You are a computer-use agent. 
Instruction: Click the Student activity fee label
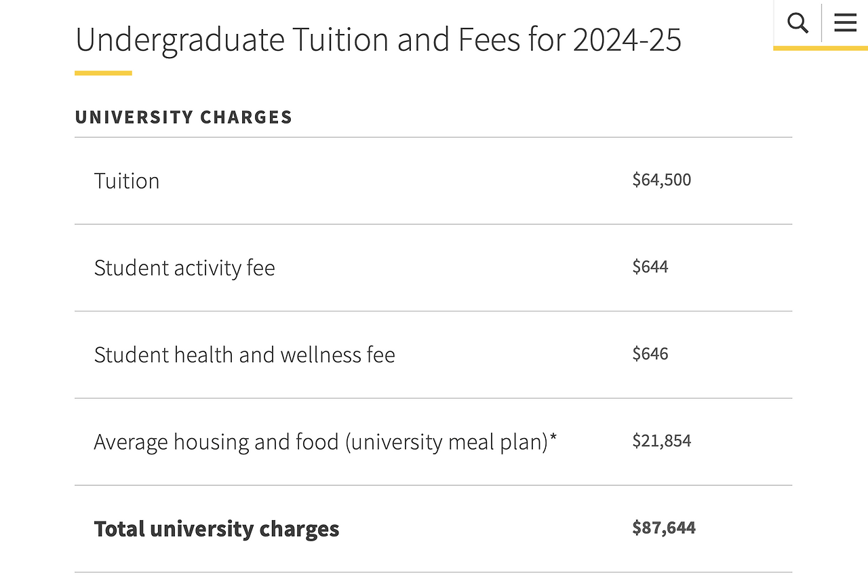click(184, 268)
